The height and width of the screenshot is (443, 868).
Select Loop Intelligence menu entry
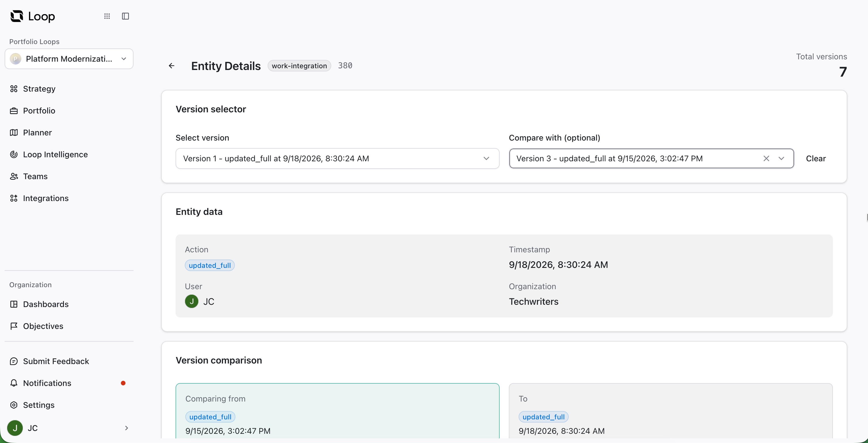coord(69,154)
